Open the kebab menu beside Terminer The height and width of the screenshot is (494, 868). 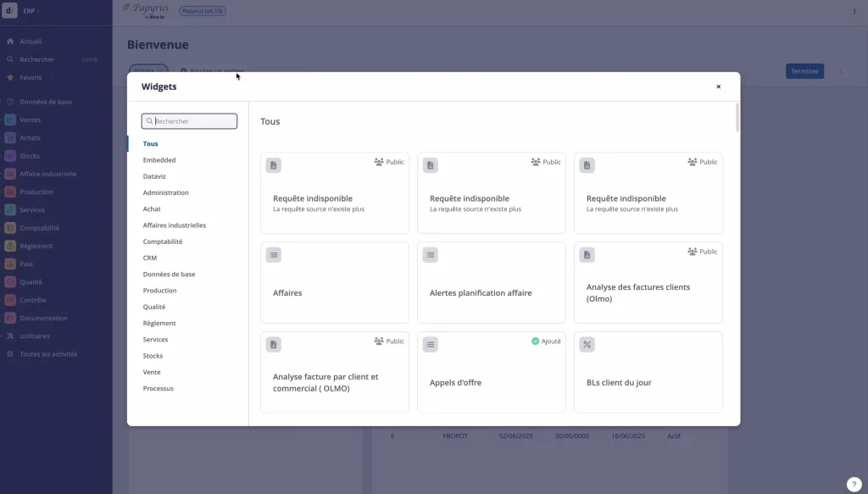[x=840, y=71]
